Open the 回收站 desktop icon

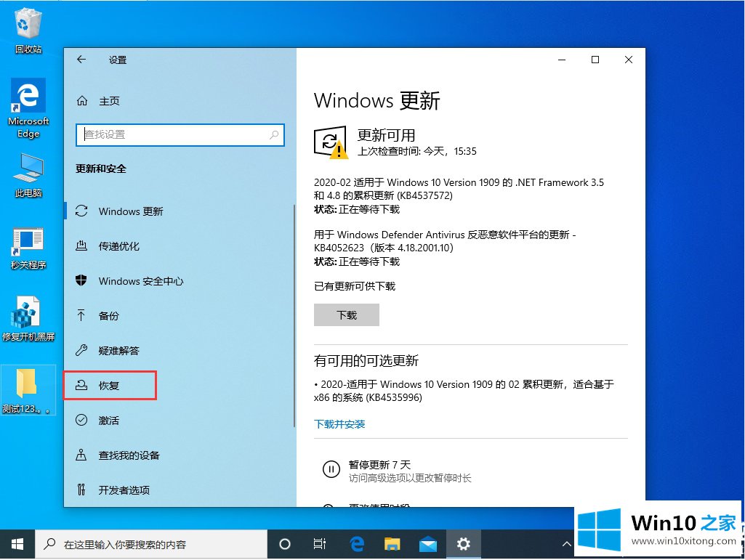(28, 29)
